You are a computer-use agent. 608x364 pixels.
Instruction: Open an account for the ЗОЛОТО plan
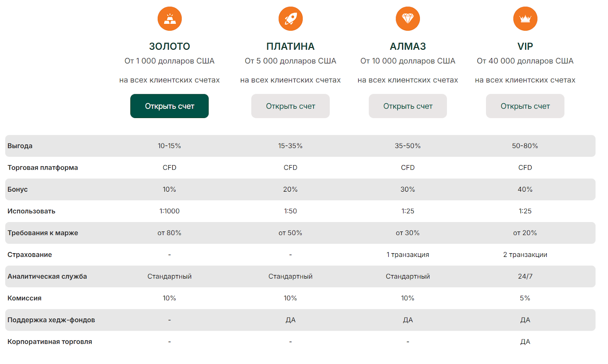pos(169,106)
